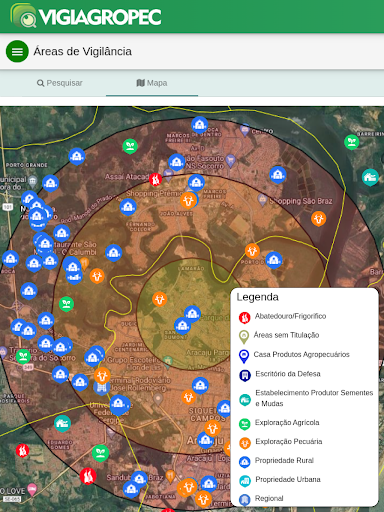Click the green agriculture marker near Marcos Freire
Screen dimensions: 384x512
click(130, 146)
